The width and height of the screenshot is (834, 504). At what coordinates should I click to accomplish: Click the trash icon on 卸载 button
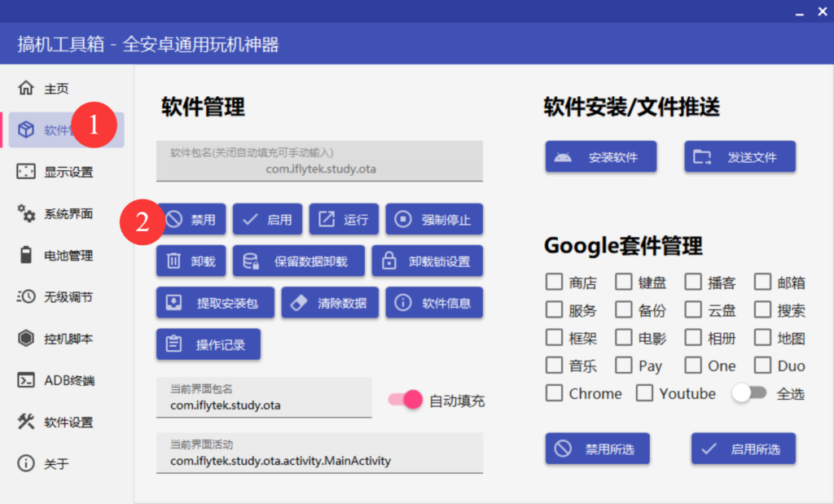[173, 261]
